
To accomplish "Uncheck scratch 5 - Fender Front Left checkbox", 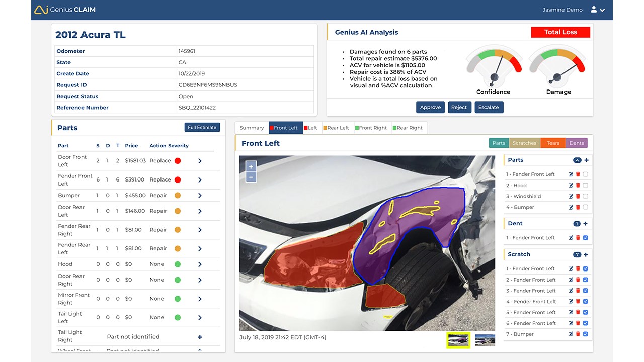I will coord(585,313).
